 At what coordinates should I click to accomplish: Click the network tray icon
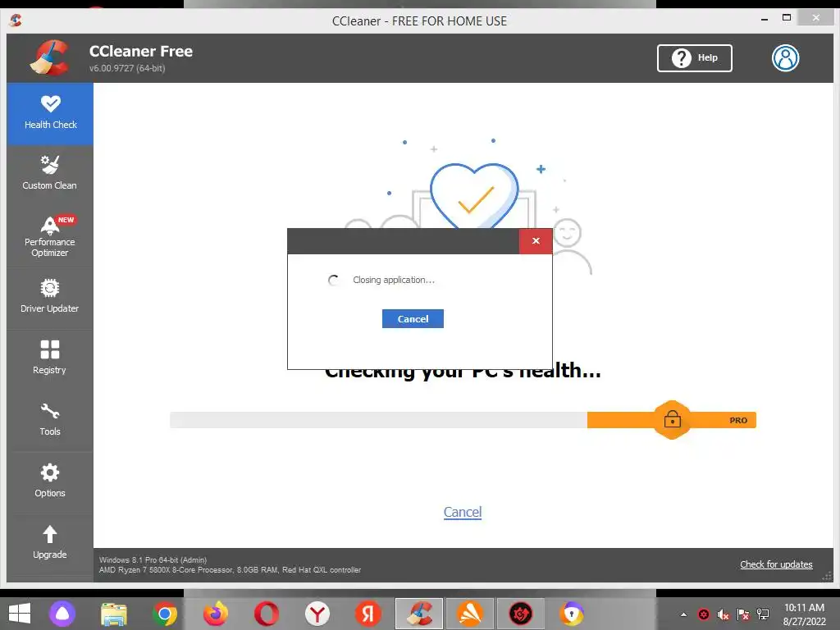[762, 614]
